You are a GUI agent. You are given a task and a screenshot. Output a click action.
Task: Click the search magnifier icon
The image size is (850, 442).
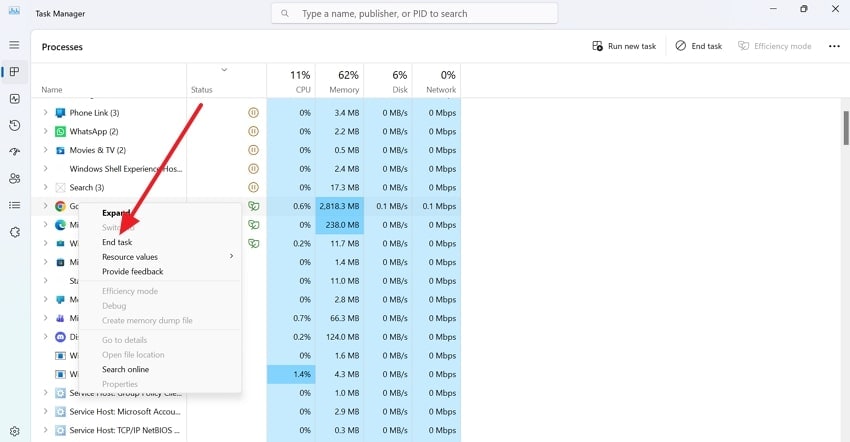(285, 14)
